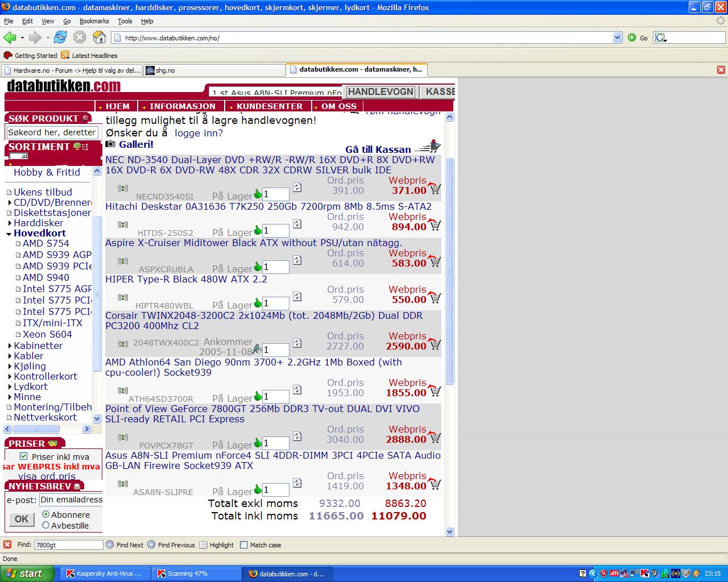Click the HANDLEVOGN button
The image size is (728, 582).
(x=380, y=92)
